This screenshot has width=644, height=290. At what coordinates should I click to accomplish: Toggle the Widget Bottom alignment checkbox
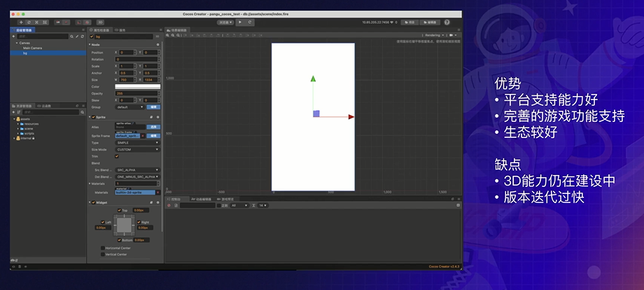120,240
